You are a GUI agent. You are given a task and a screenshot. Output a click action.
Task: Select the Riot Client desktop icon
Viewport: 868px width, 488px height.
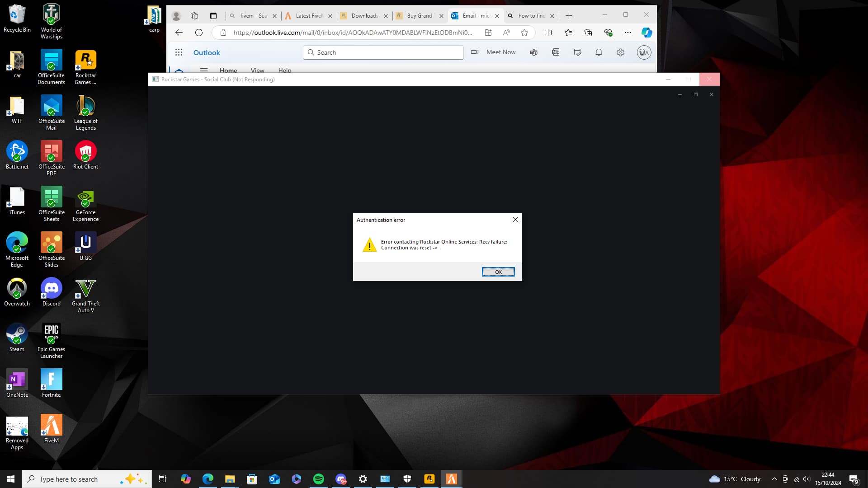pos(85,155)
